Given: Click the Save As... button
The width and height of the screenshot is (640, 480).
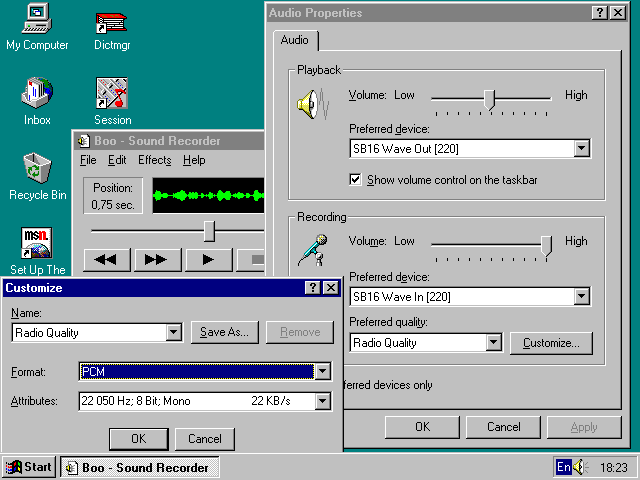Looking at the screenshot, I should pyautogui.click(x=227, y=332).
